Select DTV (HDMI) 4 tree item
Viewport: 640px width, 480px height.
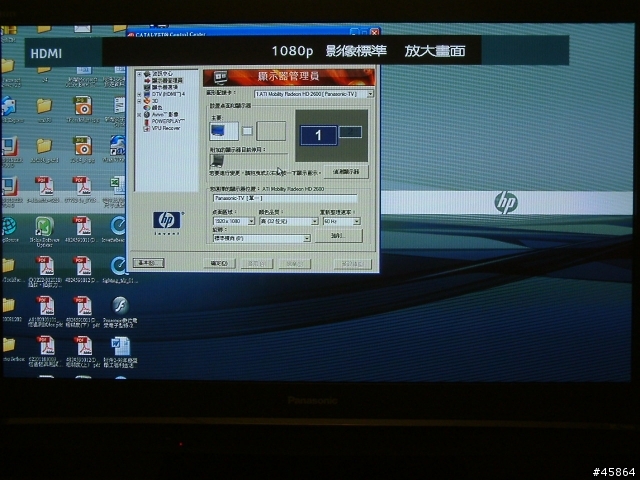tap(168, 94)
